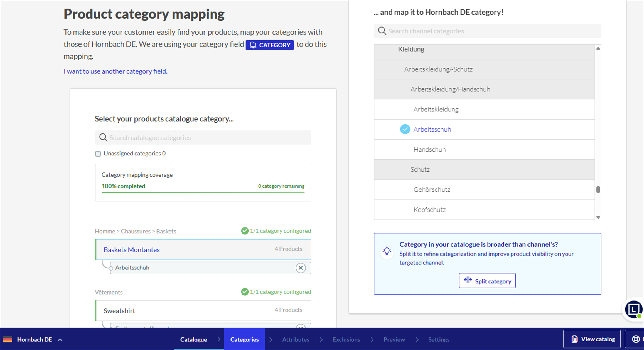The height and width of the screenshot is (350, 644).
Task: Toggle the checked Arbeitsschuh category checkmark
Action: click(405, 129)
